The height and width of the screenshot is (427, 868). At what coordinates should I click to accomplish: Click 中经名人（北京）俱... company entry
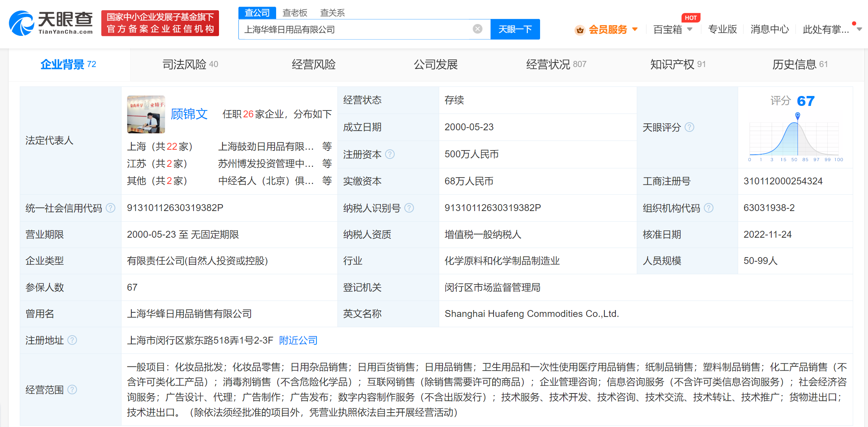pos(266,181)
